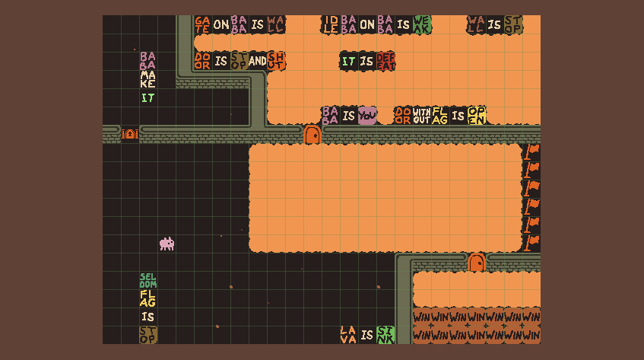The height and width of the screenshot is (360, 644).
Task: Click the IS tile in BABA IS YOU
Action: [x=349, y=116]
